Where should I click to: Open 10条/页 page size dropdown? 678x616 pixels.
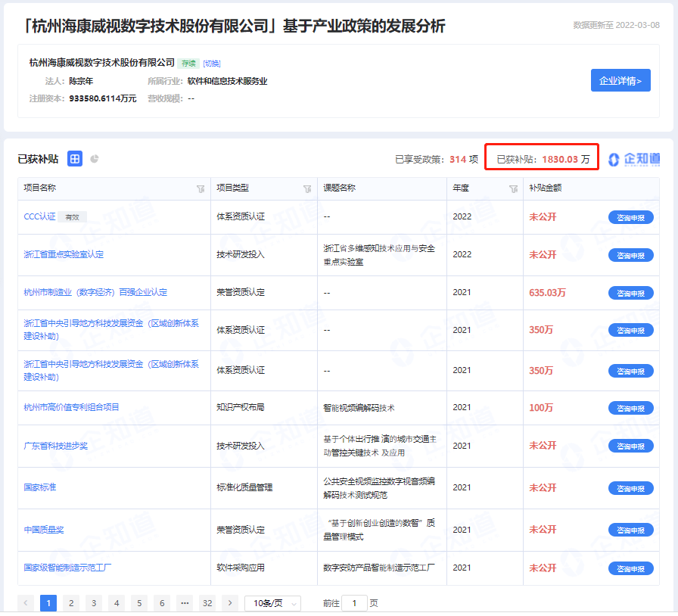tap(273, 602)
